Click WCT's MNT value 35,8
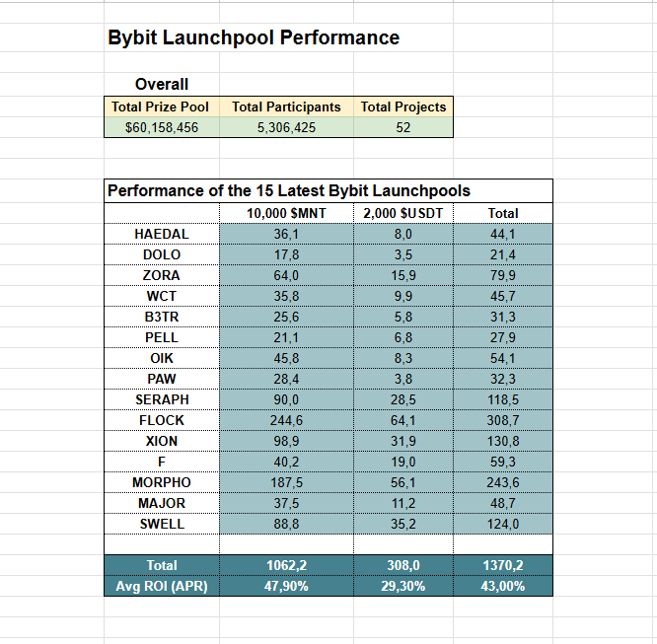 pyautogui.click(x=286, y=296)
